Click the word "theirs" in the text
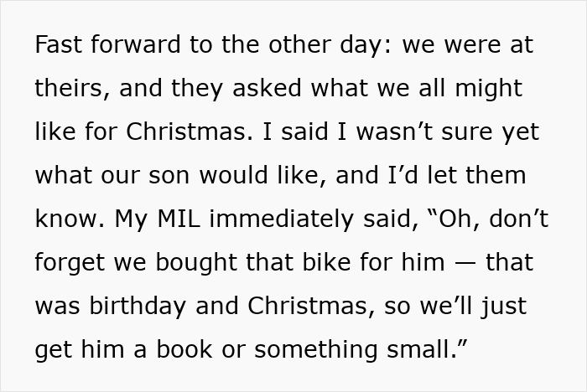The image size is (587, 392). click(x=70, y=89)
